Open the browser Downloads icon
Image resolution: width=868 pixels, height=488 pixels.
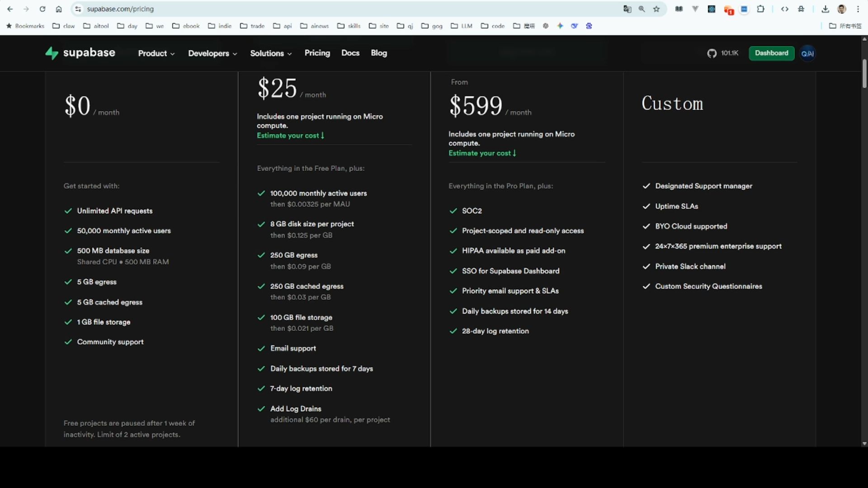(x=826, y=9)
